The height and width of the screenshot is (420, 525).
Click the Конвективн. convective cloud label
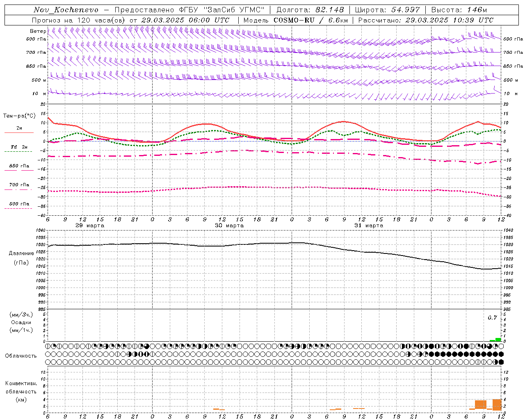(21, 383)
